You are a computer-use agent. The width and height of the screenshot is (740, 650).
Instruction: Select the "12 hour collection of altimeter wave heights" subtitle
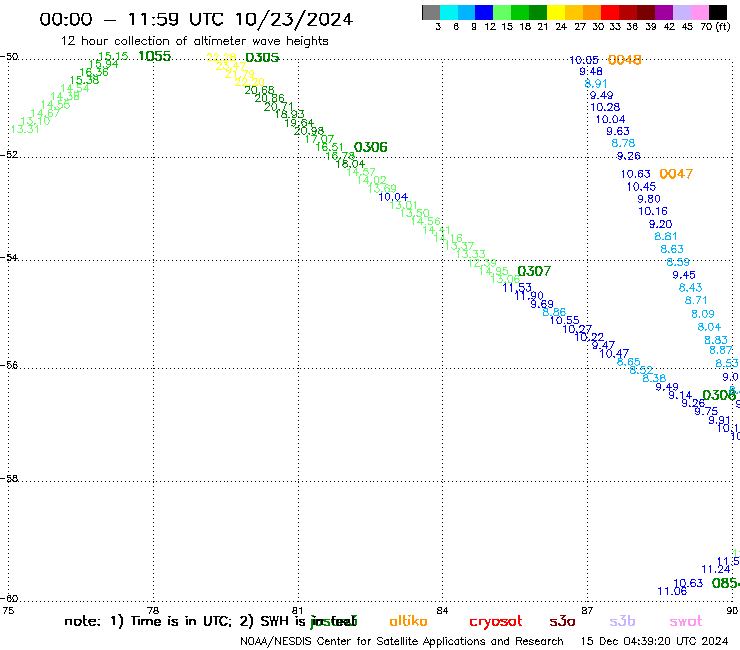point(194,41)
